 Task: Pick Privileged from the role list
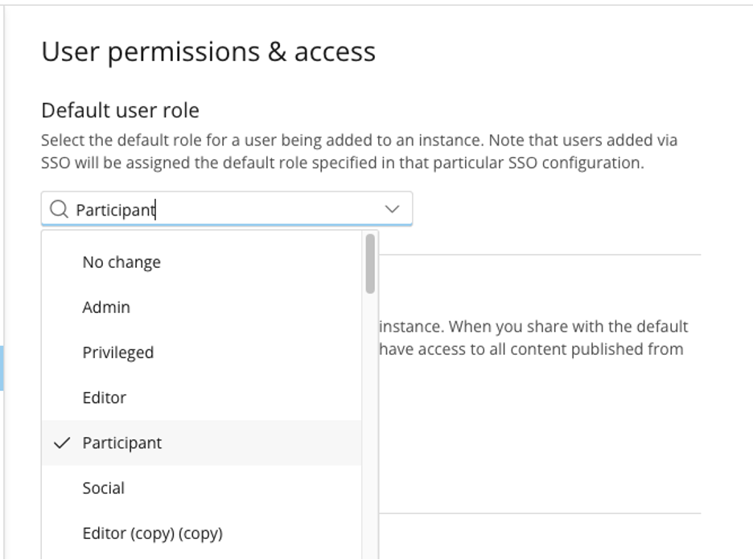(201, 352)
